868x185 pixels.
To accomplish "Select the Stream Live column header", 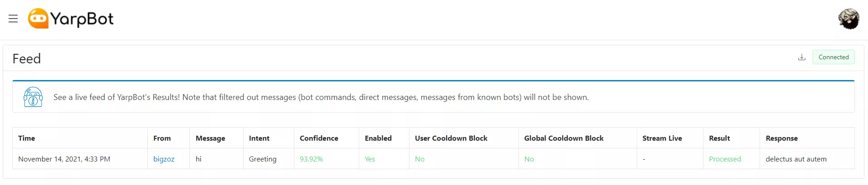I will coord(662,138).
